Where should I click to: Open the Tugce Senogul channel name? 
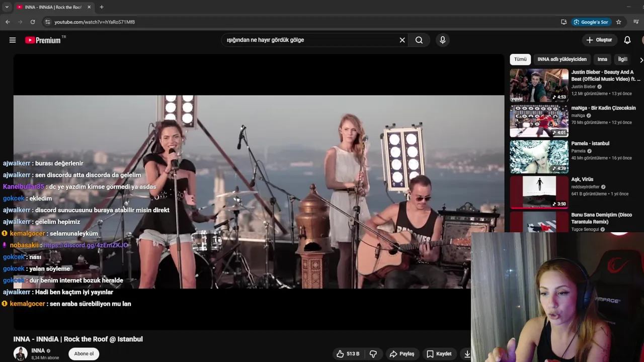click(585, 230)
